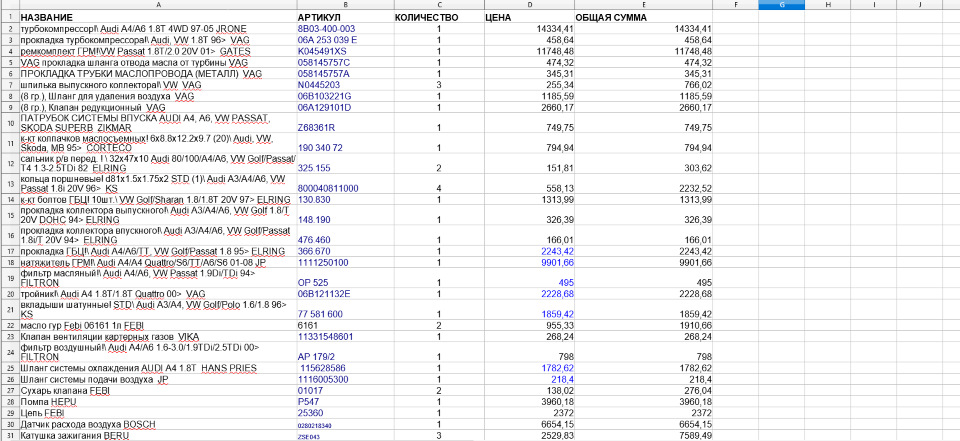This screenshot has height=441, width=960.
Task: Click the НАЗВАНИЕ header cell
Action: [158, 17]
